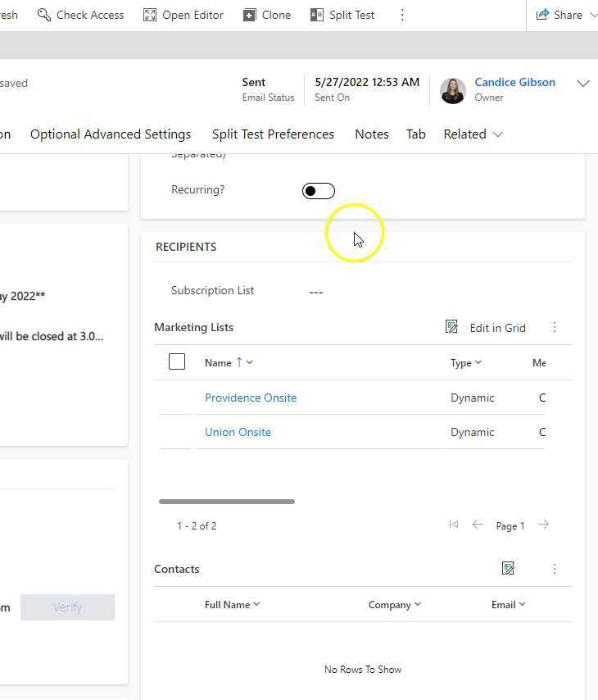Open the Candice Gibson owner link
This screenshot has height=700, width=598.
click(x=514, y=82)
